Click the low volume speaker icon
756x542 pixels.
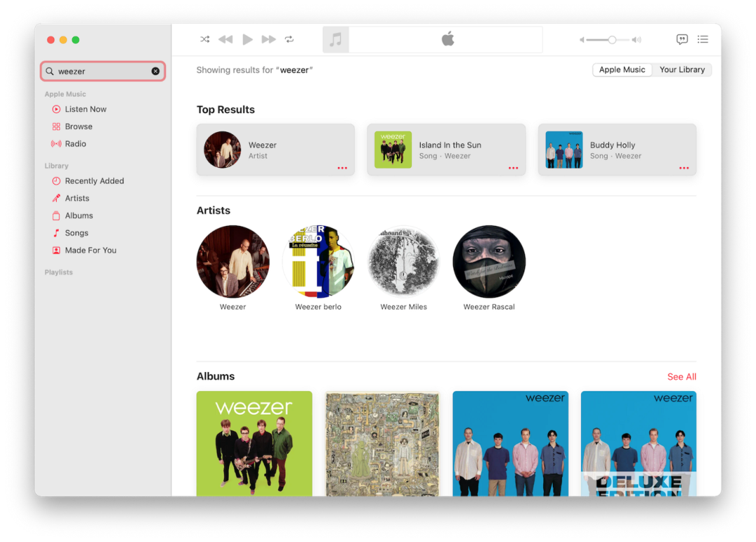(582, 40)
